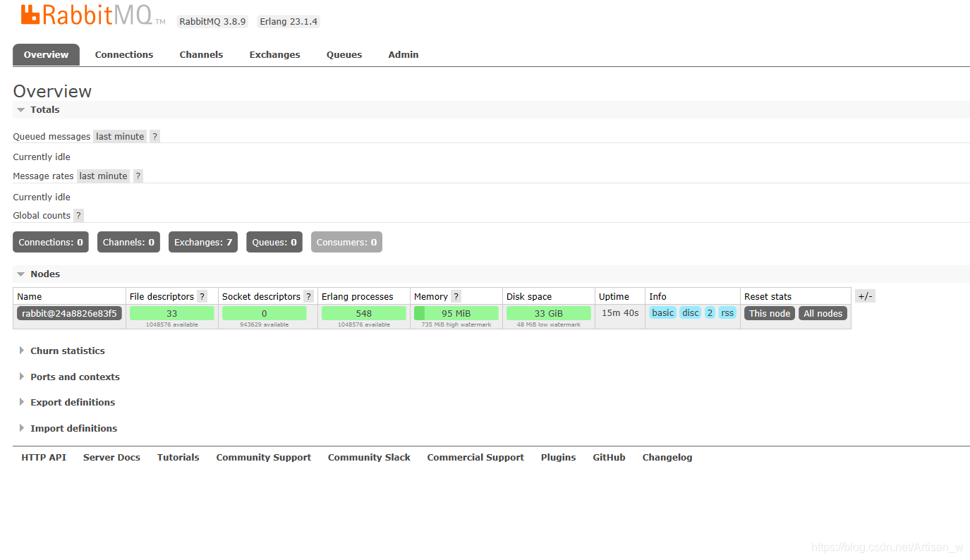Click the Disk space 33 GiB bar
Image resolution: width=970 pixels, height=560 pixels.
[x=549, y=314]
